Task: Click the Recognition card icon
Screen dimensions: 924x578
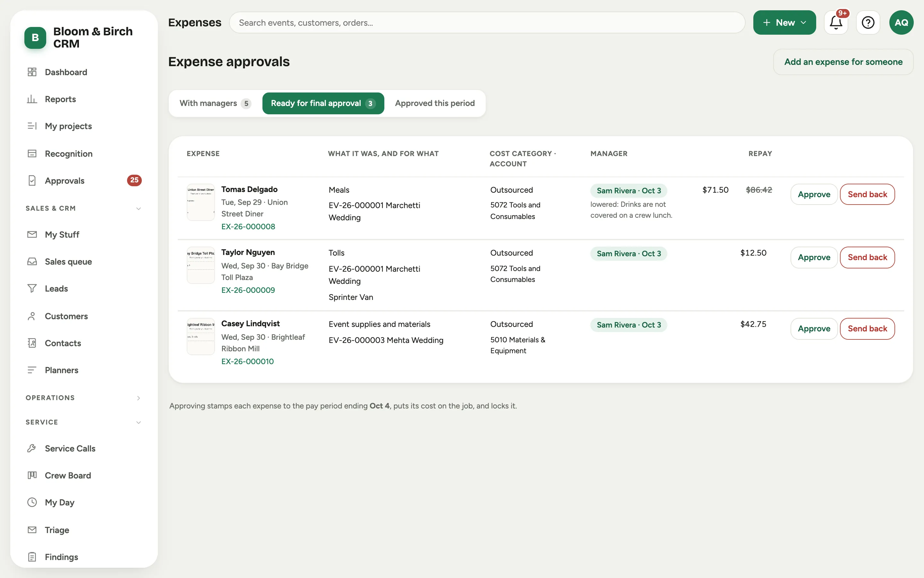Action: pyautogui.click(x=32, y=153)
